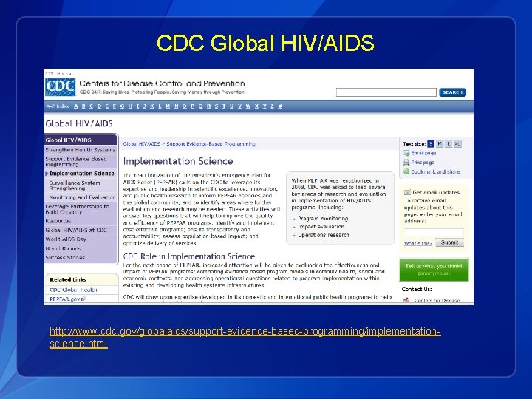Click the Bookmark and share green icon
This screenshot has height=399, width=532.
click(406, 171)
